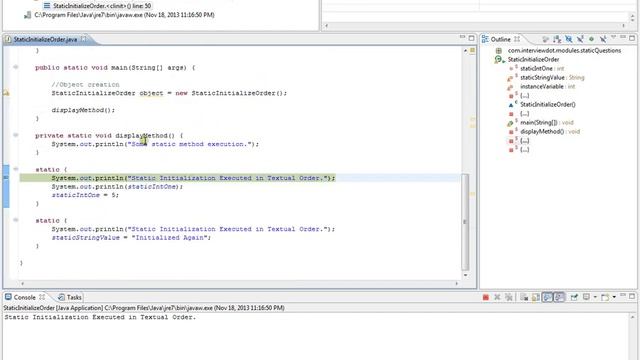640x360 pixels.
Task: Click the main method icon in Outline
Action: (511, 123)
